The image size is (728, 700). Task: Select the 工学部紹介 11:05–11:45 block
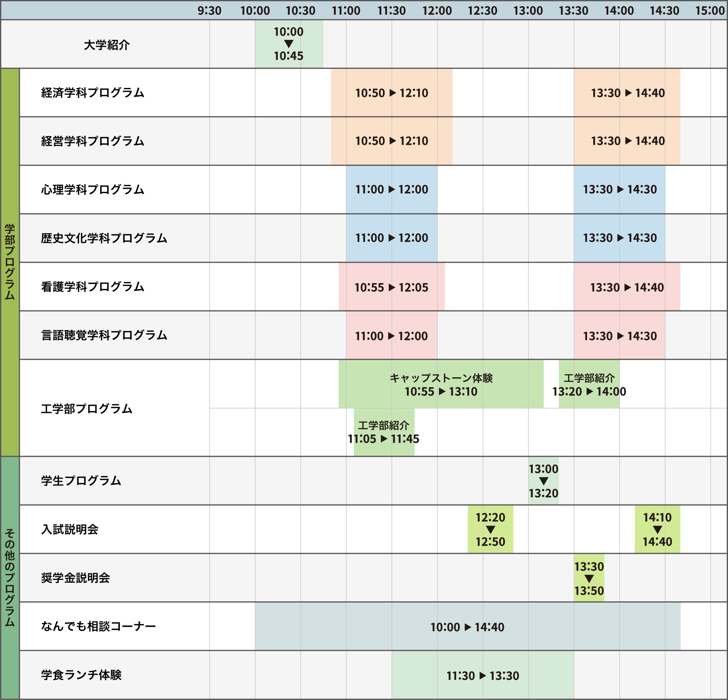(384, 432)
